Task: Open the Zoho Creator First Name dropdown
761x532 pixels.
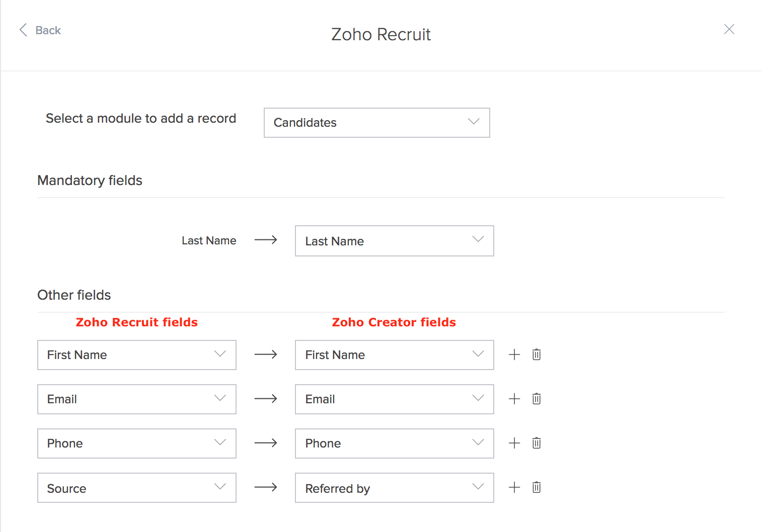Action: point(395,355)
